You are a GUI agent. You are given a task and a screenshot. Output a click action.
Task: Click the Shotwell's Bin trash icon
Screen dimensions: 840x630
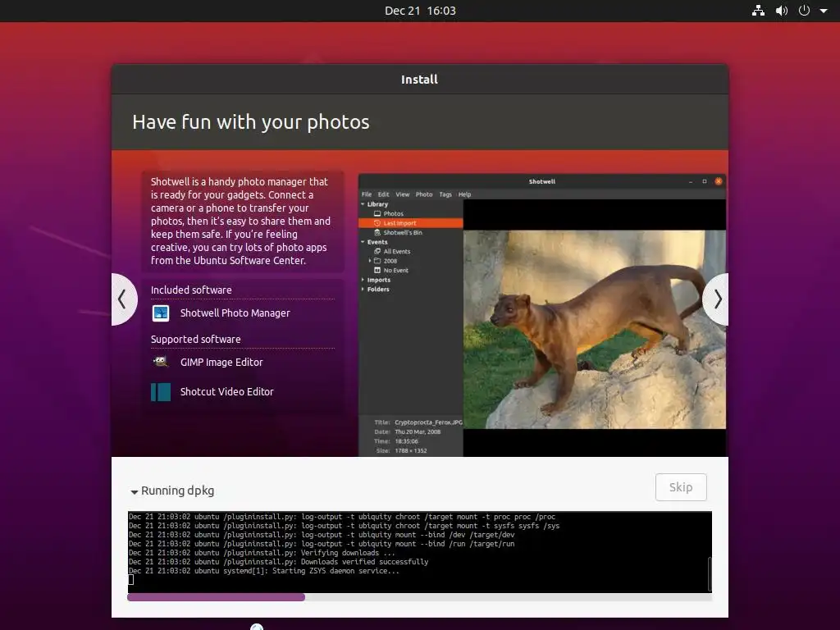[x=377, y=232]
